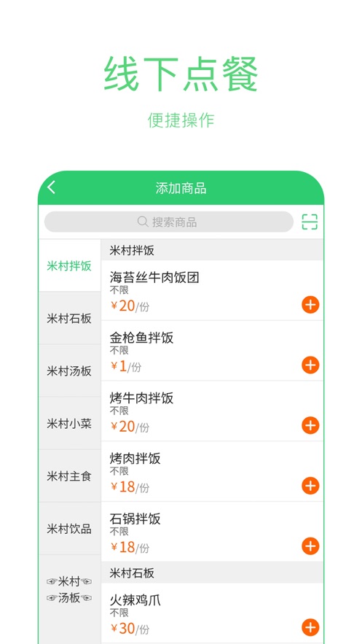Image resolution: width=362 pixels, height=644 pixels.
Task: Select the decorated 米村汤板 category with hands
Action: click(69, 590)
